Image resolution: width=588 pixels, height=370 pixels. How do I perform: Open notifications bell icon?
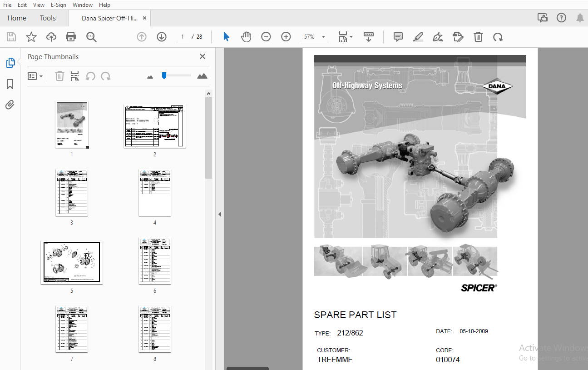[580, 18]
